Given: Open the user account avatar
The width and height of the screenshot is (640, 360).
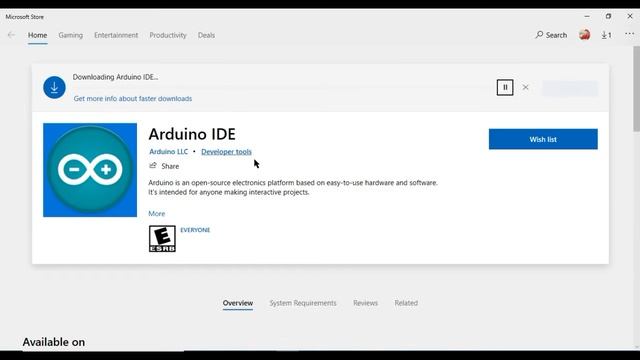Looking at the screenshot, I should (x=584, y=35).
